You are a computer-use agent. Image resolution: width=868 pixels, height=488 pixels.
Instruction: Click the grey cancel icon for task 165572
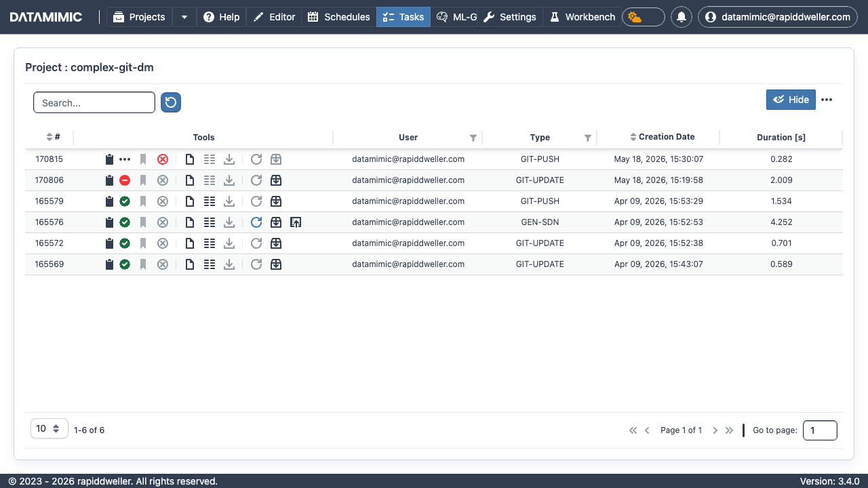tap(163, 243)
